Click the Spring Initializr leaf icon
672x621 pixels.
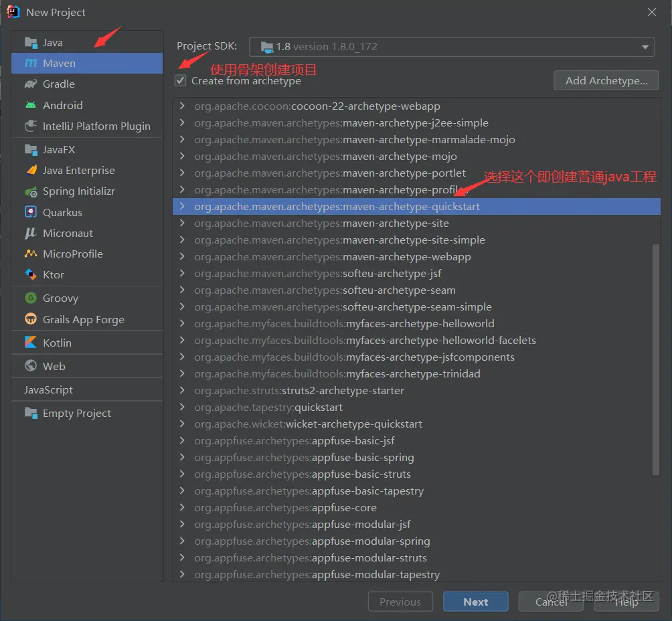coord(31,191)
